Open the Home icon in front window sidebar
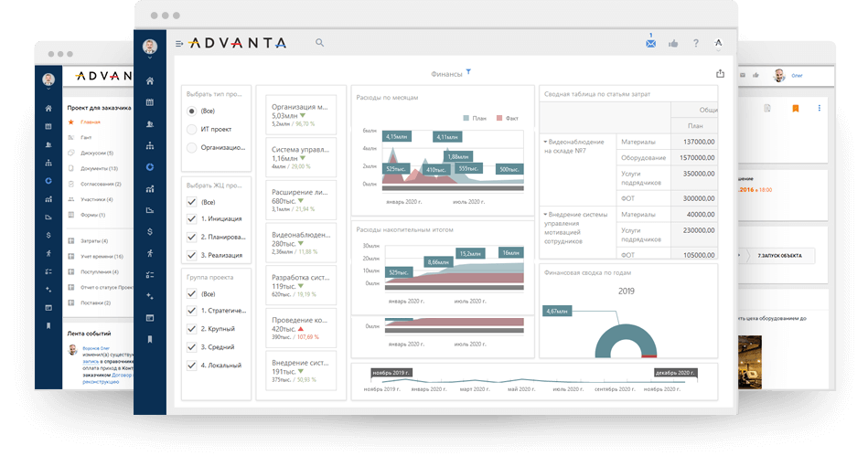 coord(149,80)
